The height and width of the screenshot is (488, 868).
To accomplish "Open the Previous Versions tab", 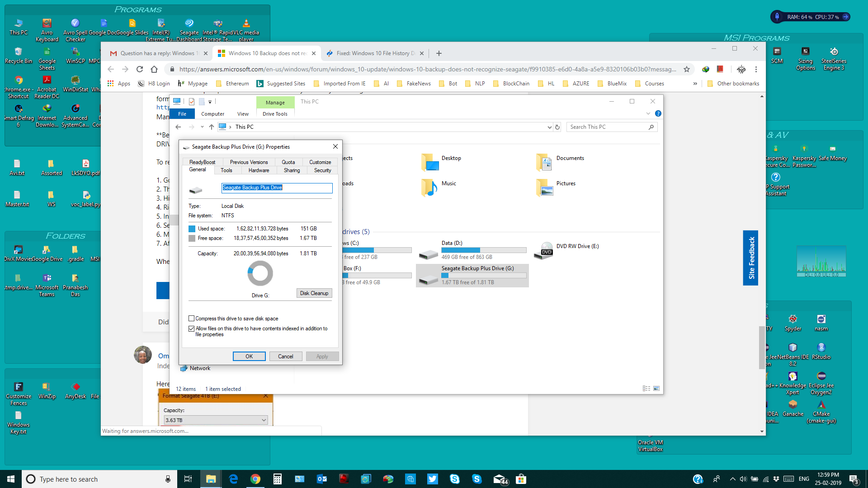I will [x=249, y=162].
